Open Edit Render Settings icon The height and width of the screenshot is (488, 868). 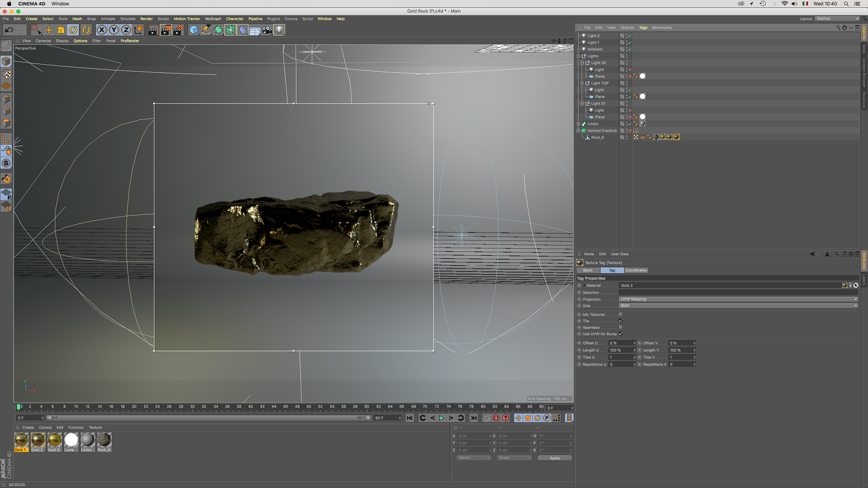tap(178, 30)
